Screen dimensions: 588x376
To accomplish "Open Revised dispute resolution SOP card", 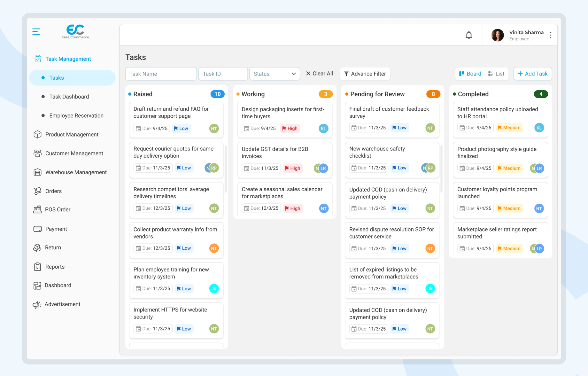I will point(392,240).
